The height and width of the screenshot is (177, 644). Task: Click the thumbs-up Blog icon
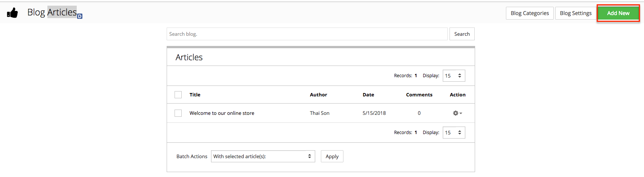click(12, 13)
